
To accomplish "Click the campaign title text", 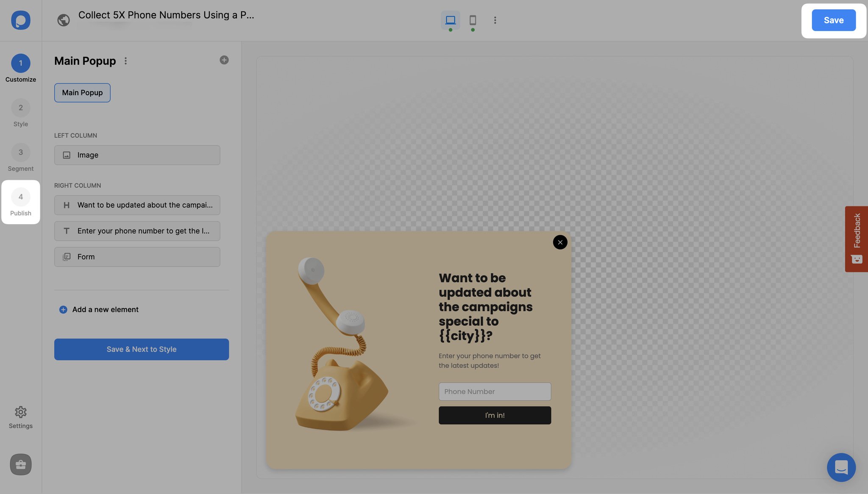I will point(166,15).
